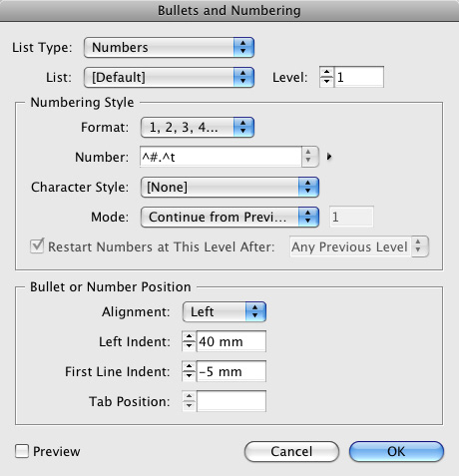Click the Left Indent stepper up arrow
Screen dimensions: 459x476
(189, 336)
